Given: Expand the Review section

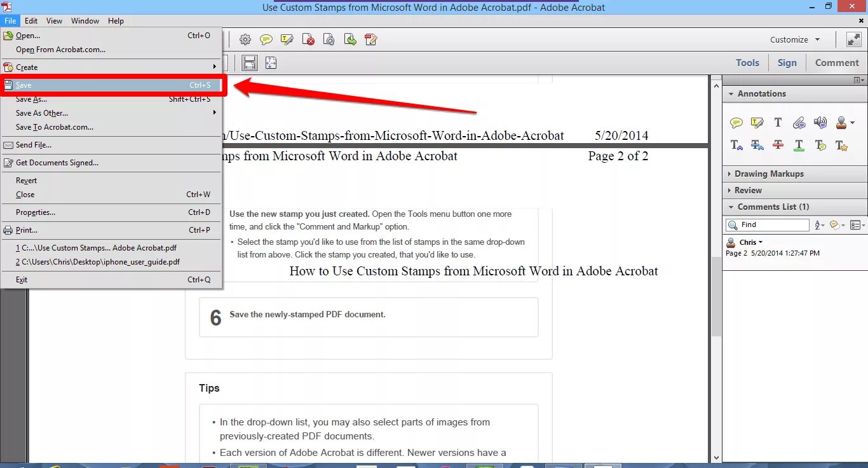Looking at the screenshot, I should point(728,190).
